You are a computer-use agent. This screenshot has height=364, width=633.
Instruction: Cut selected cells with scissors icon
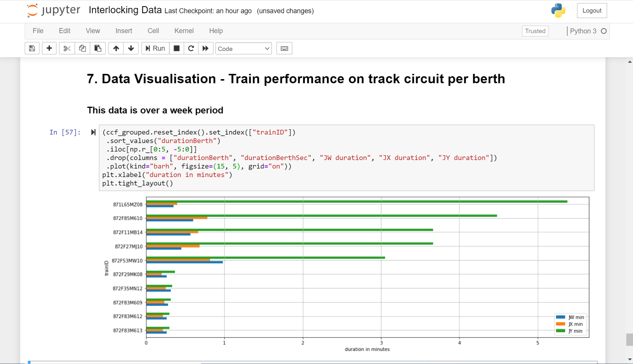click(x=67, y=48)
